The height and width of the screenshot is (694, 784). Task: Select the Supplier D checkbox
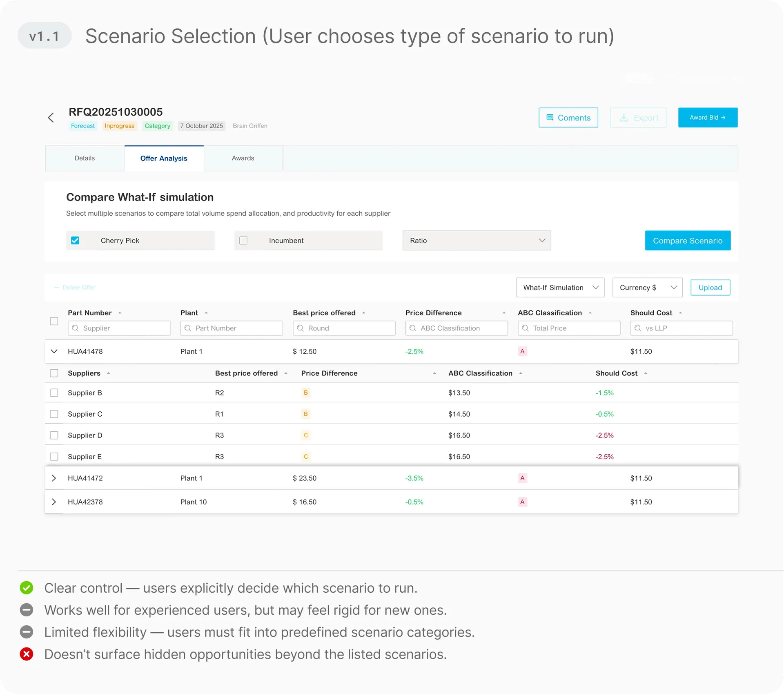pos(54,435)
